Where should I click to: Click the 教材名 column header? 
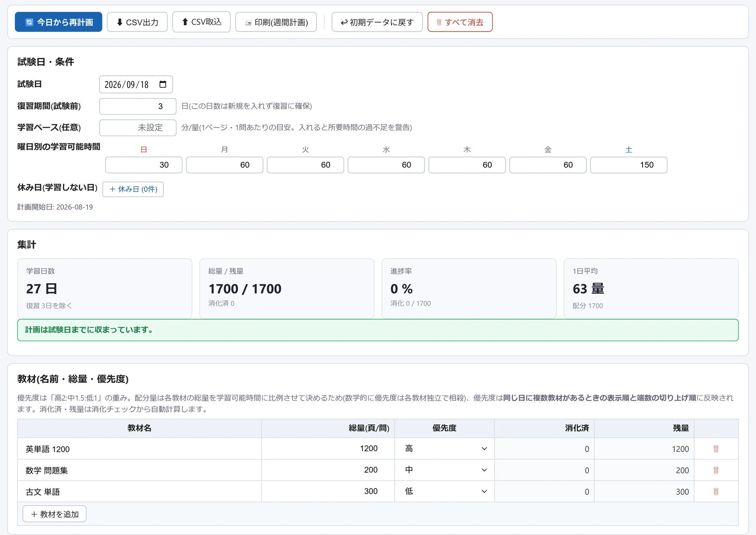pyautogui.click(x=139, y=428)
